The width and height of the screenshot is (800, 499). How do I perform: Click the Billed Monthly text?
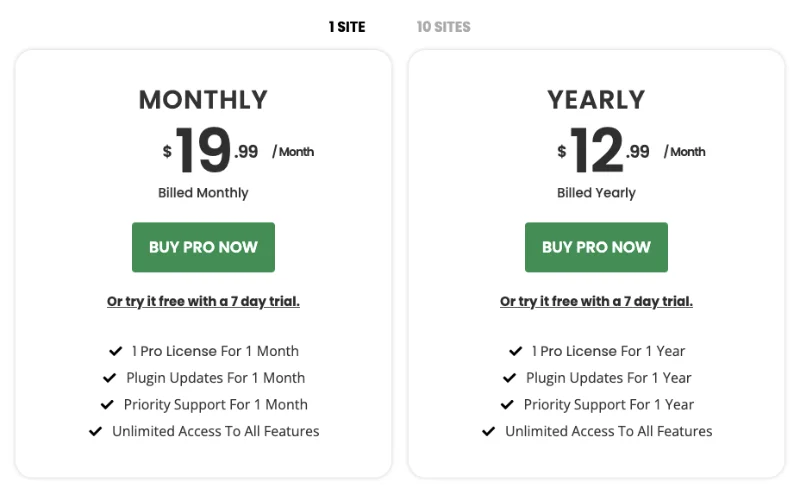click(x=203, y=193)
